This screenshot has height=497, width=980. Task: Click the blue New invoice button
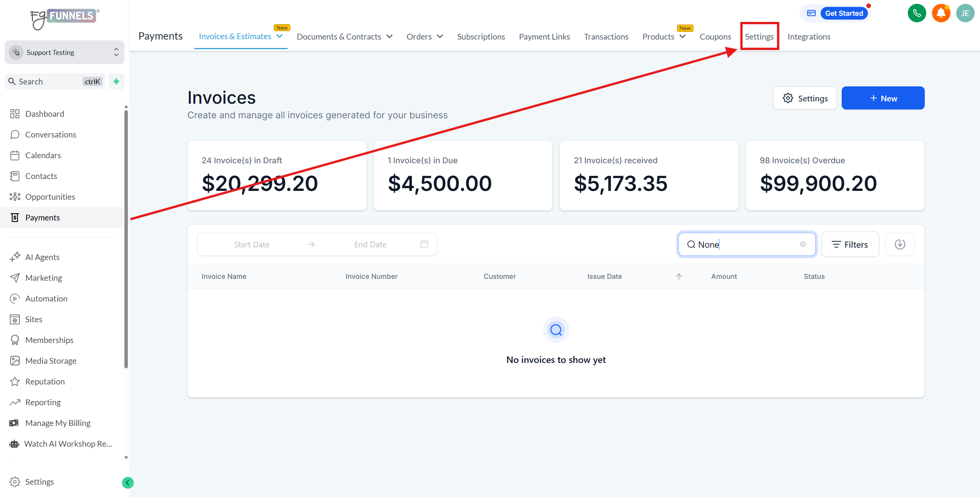883,98
